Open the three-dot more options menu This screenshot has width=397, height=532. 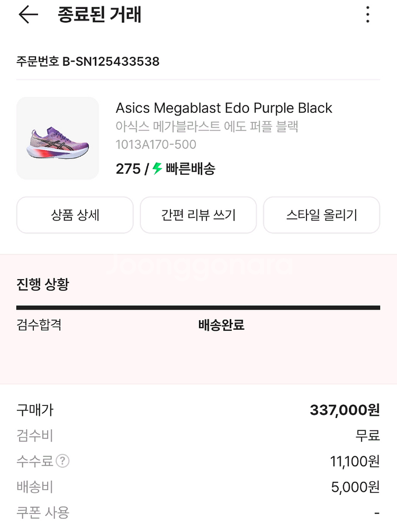click(x=368, y=15)
